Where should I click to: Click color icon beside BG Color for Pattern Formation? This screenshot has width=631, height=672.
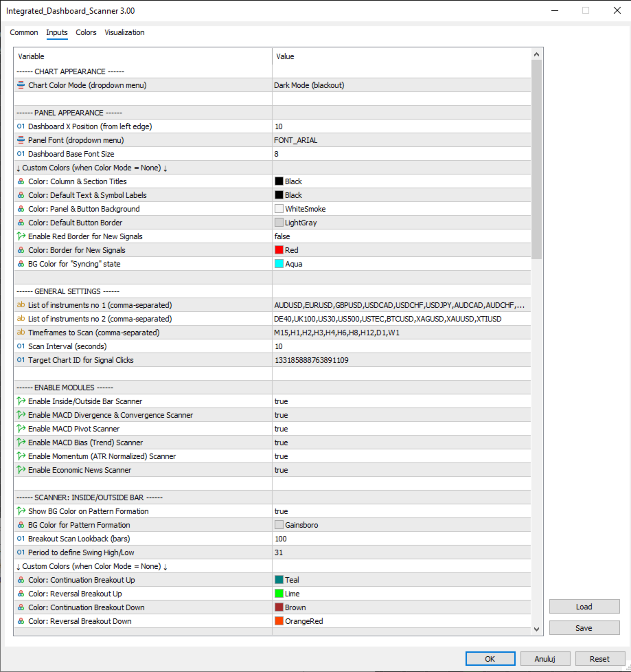click(21, 524)
